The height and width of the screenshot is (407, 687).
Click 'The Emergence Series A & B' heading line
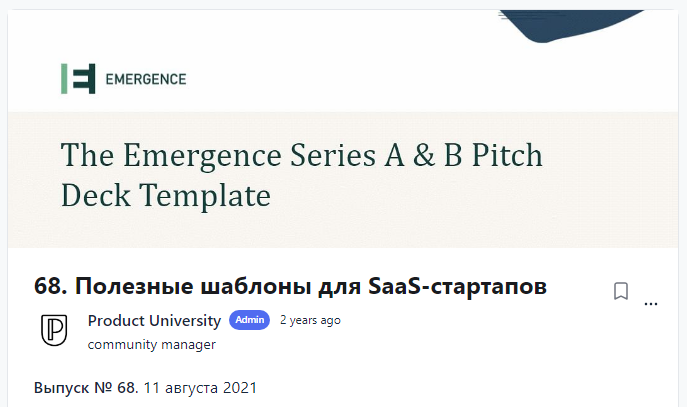click(302, 156)
